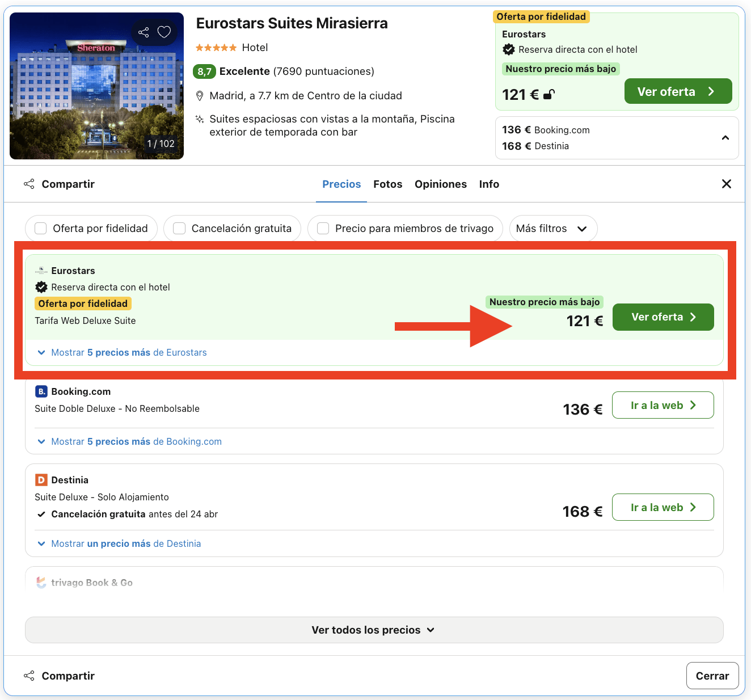Screen dimensions: 751x700
Task: Enable the Oferta por fidelidad filter
Action: 40,228
